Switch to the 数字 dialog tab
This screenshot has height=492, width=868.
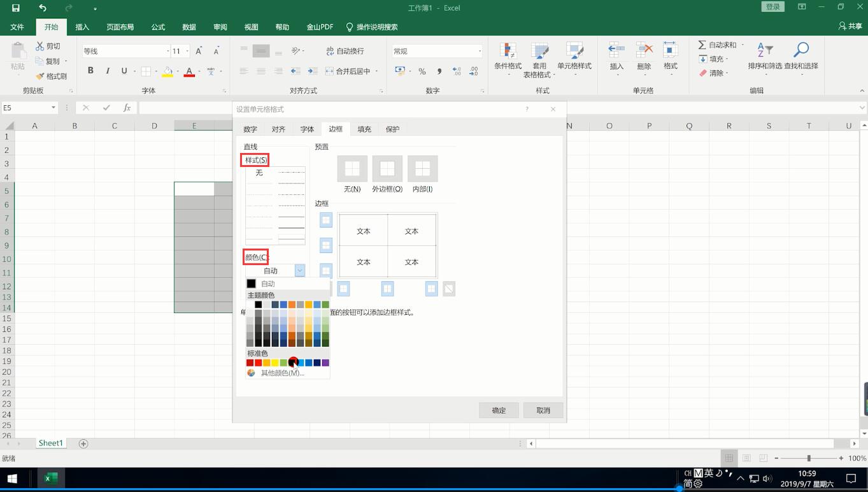coord(250,129)
